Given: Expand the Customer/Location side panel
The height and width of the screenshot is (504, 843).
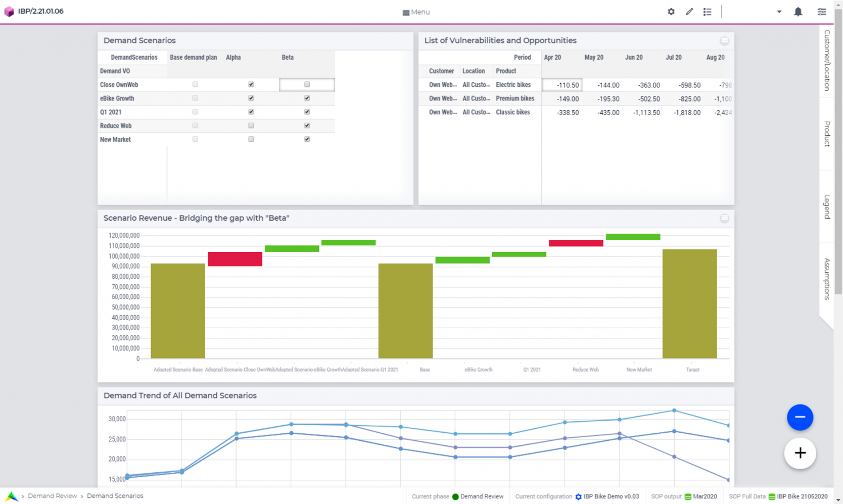Looking at the screenshot, I should [826, 61].
